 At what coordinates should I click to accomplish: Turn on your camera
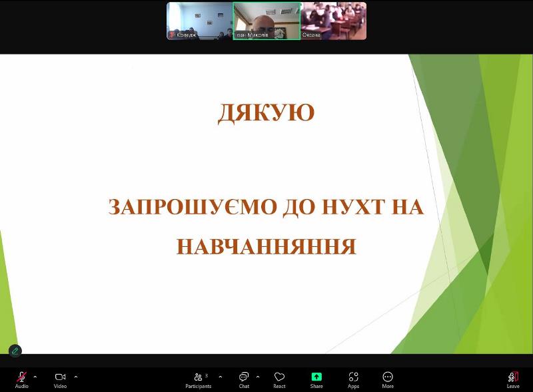coord(60,375)
